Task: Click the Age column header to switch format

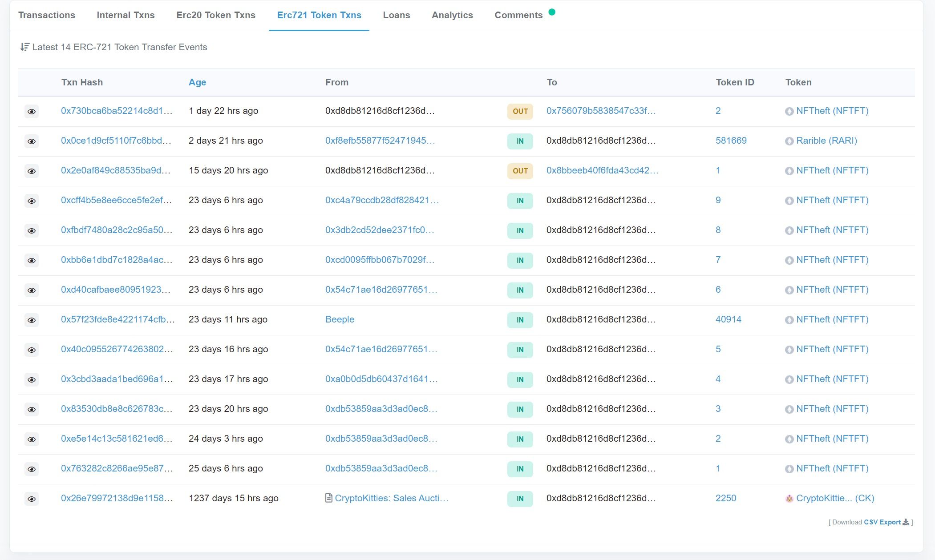Action: coord(197,82)
